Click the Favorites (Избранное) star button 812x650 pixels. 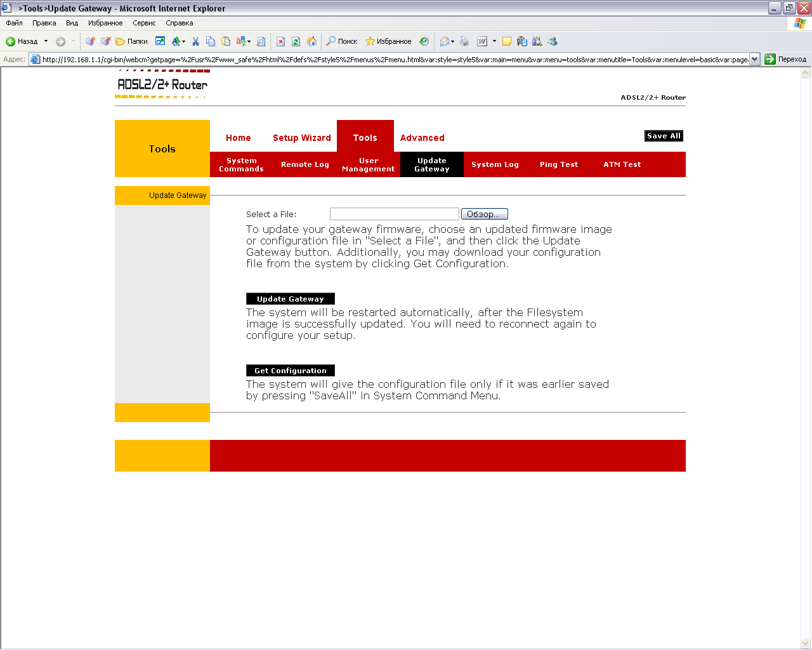[x=388, y=41]
